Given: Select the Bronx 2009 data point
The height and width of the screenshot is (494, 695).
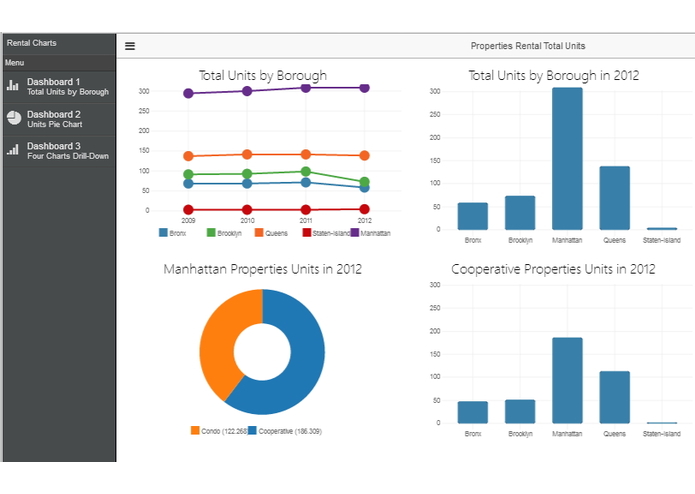Looking at the screenshot, I should tap(188, 183).
